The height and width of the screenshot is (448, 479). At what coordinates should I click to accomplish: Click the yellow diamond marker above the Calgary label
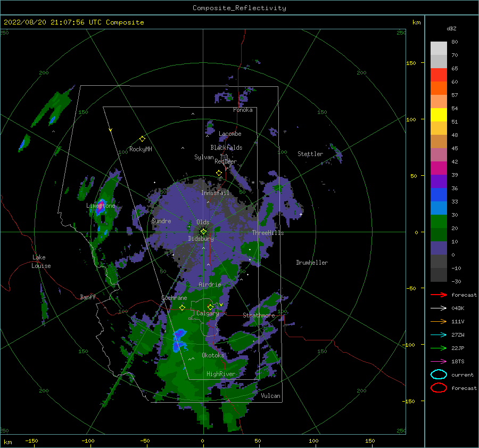coord(210,307)
